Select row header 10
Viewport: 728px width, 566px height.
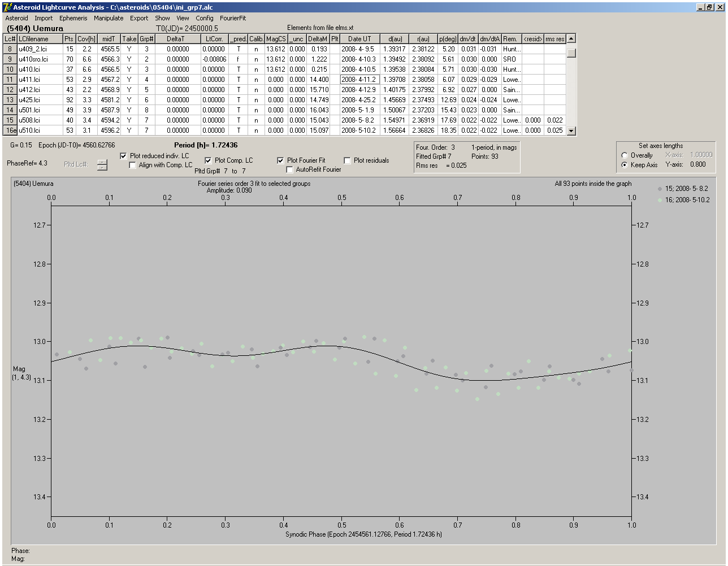10,69
